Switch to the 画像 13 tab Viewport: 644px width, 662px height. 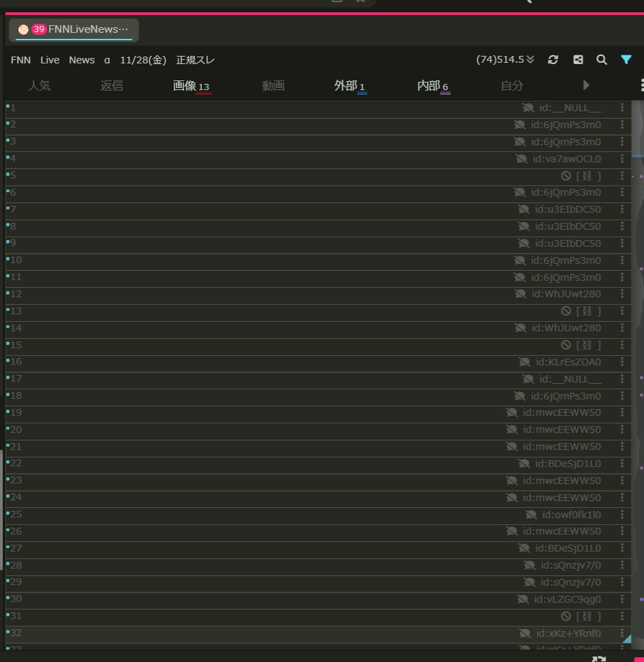tap(191, 86)
